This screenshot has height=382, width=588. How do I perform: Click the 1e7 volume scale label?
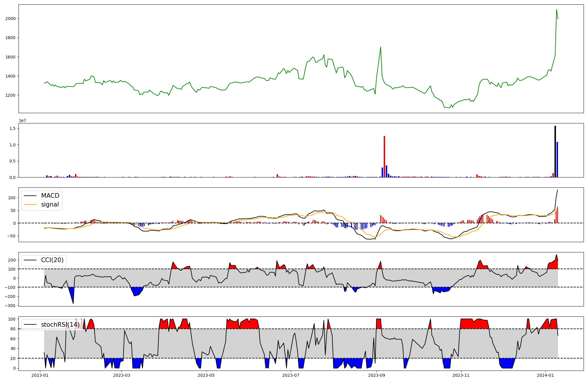(x=22, y=120)
